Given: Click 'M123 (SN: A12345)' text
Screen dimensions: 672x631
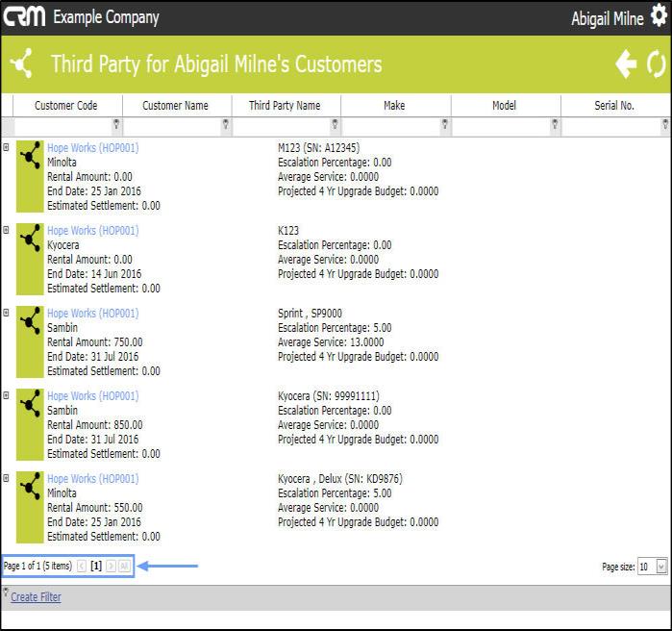Looking at the screenshot, I should 319,148.
